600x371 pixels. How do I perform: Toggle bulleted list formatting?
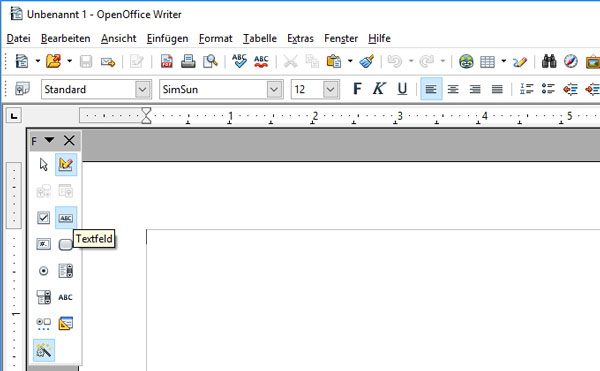(x=548, y=89)
